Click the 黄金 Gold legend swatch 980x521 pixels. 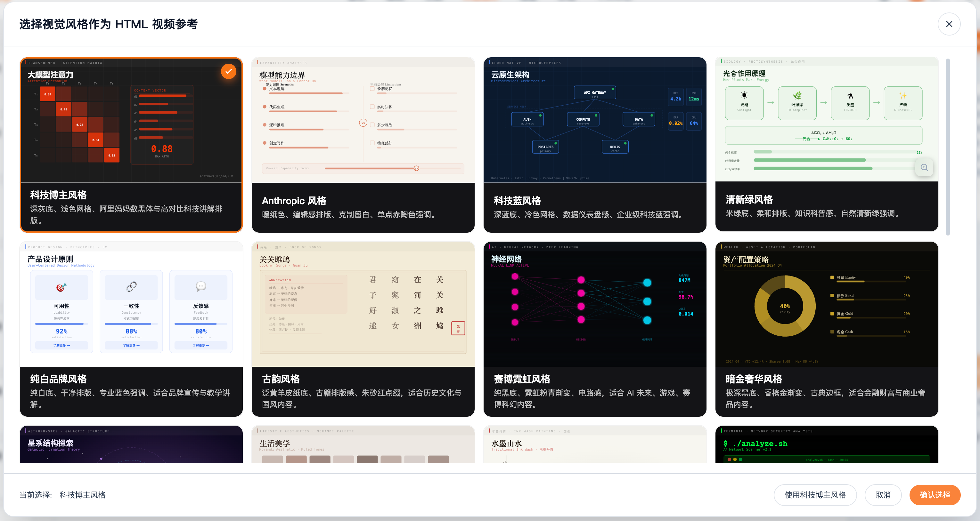point(832,314)
